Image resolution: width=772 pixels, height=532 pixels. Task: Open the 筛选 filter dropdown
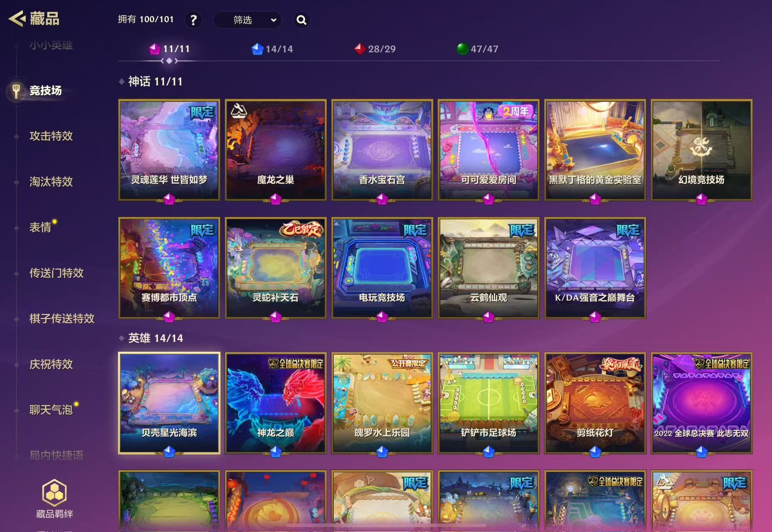[x=247, y=20]
